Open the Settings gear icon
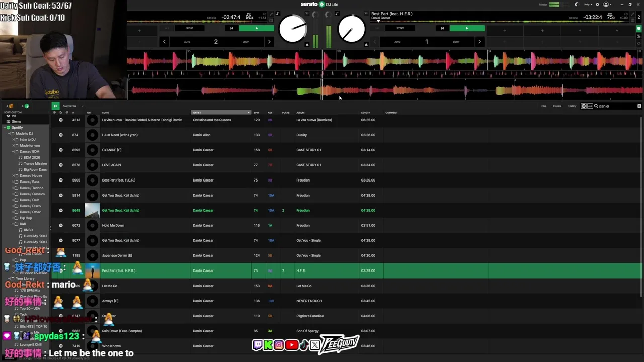This screenshot has height=362, width=644. click(597, 4)
